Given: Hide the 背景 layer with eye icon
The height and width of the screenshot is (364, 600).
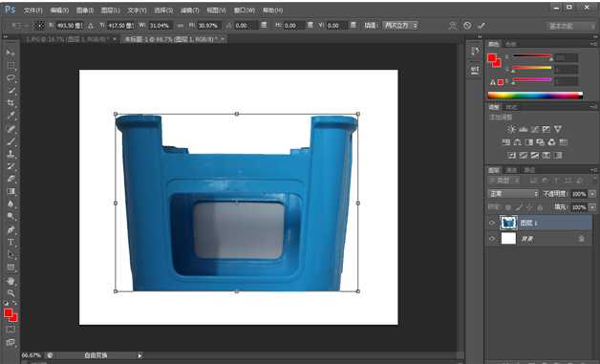Looking at the screenshot, I should coord(492,239).
